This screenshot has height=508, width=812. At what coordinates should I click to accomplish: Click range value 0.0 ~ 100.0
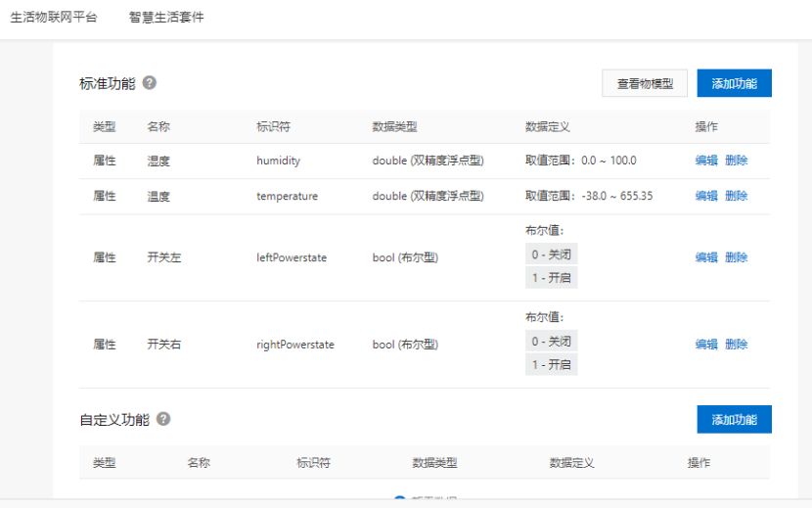609,161
